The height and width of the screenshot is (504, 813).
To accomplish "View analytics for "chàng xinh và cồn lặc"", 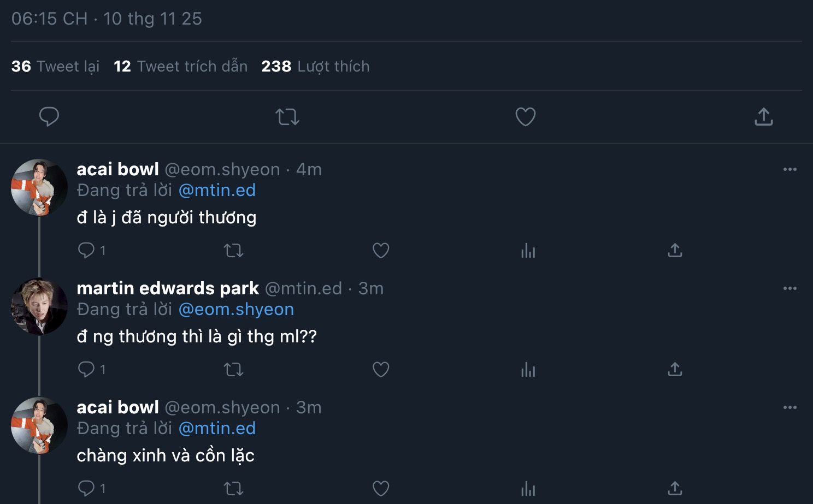I will click(x=528, y=488).
